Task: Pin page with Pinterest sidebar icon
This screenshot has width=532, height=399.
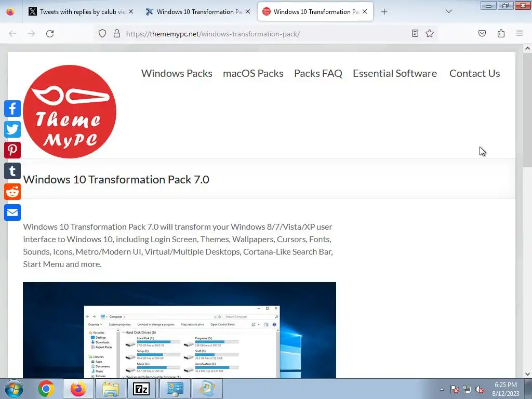Action: pos(12,150)
